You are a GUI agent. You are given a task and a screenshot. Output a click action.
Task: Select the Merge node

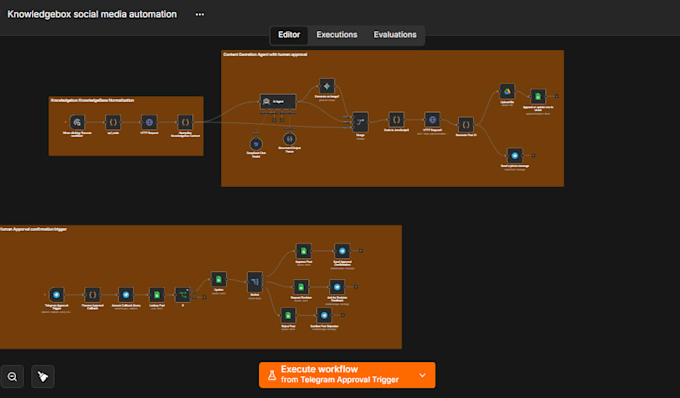click(x=360, y=122)
